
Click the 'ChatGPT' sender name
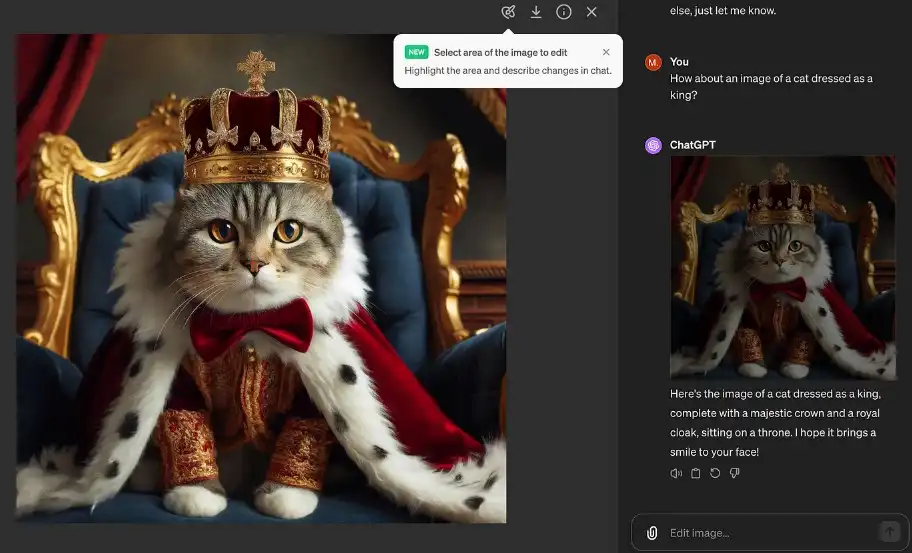[x=693, y=145]
